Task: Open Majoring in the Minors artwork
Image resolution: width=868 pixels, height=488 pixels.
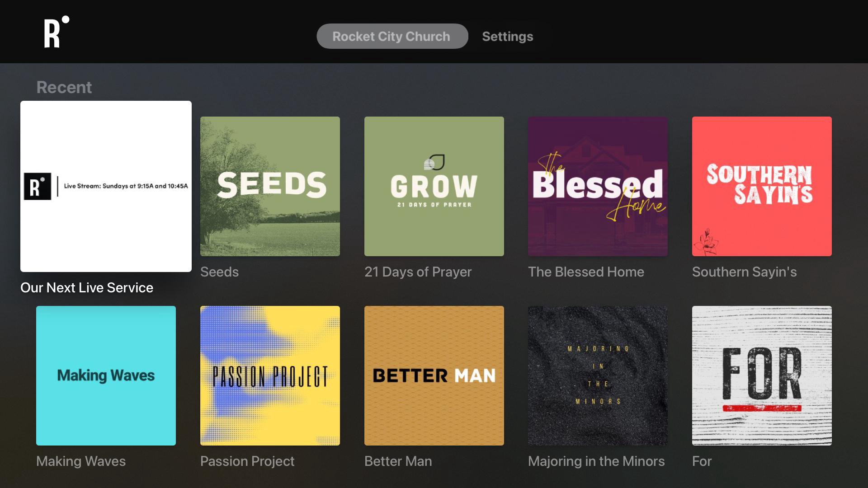Action: tap(598, 375)
